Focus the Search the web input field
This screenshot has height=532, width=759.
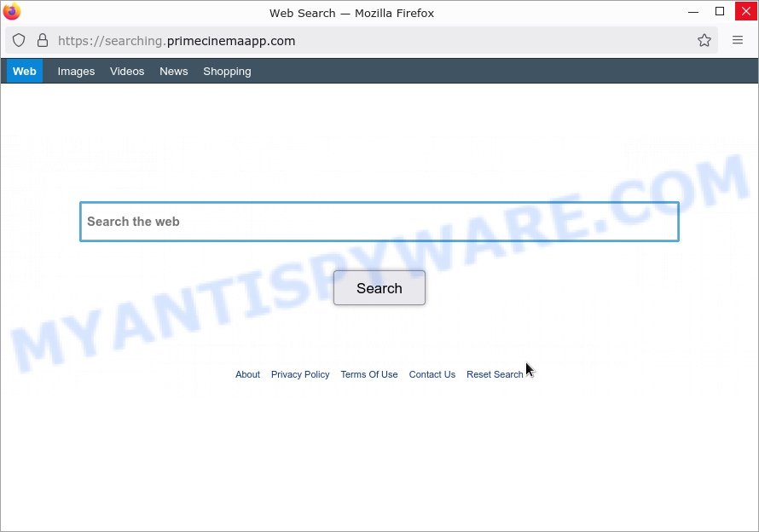379,222
